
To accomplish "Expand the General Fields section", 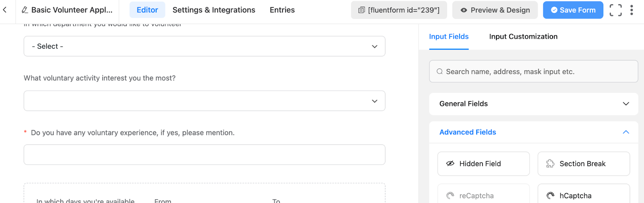I will 533,104.
